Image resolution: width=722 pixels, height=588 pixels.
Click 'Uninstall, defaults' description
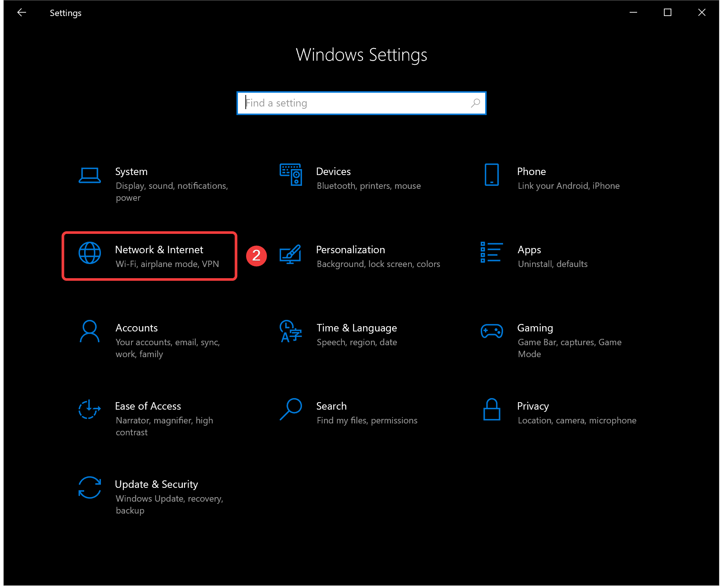553,264
